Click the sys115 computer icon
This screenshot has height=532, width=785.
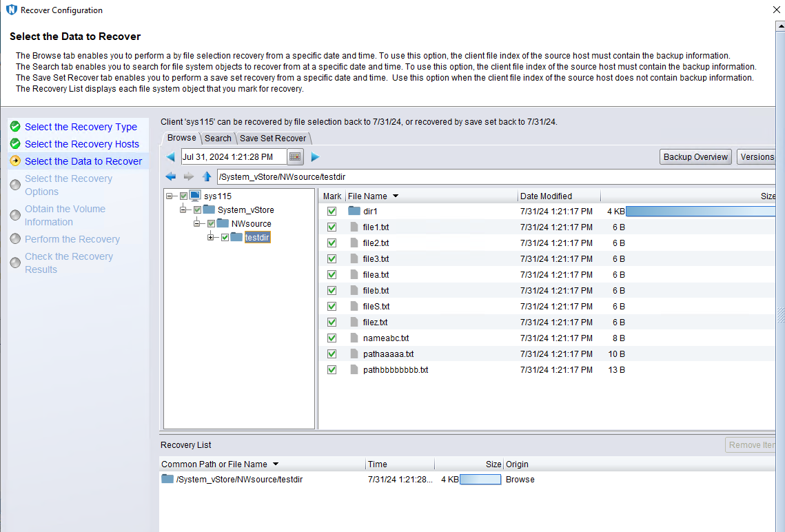195,196
